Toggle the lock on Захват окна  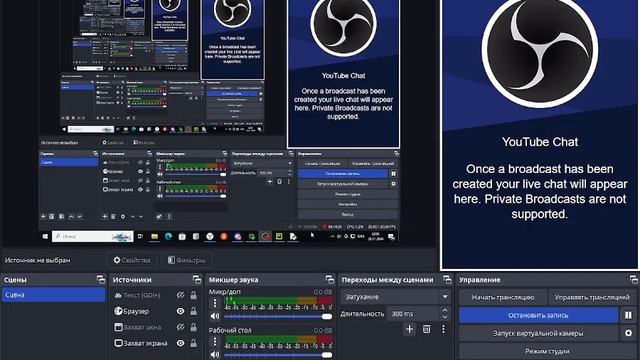coord(193,327)
